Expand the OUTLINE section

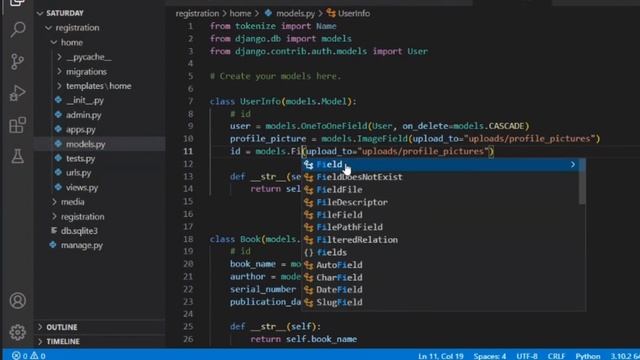click(x=40, y=327)
